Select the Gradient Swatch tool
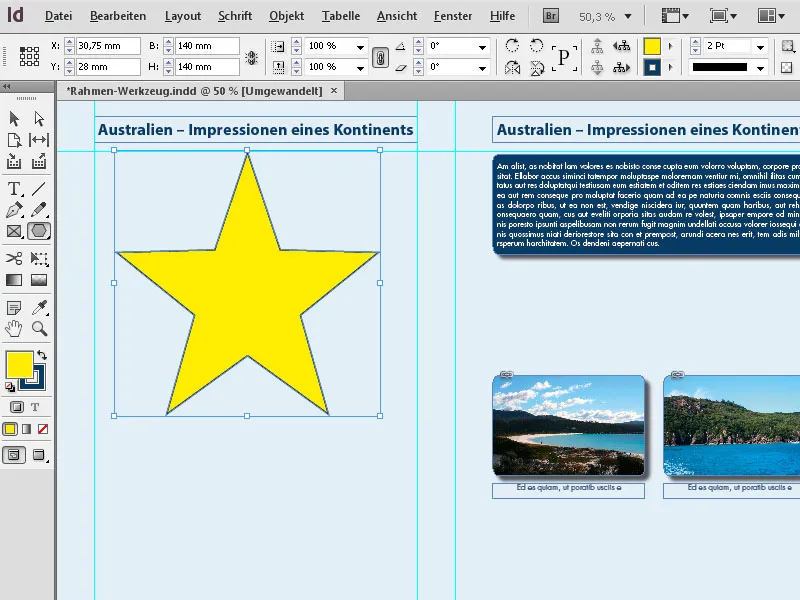The width and height of the screenshot is (800, 600). point(14,280)
